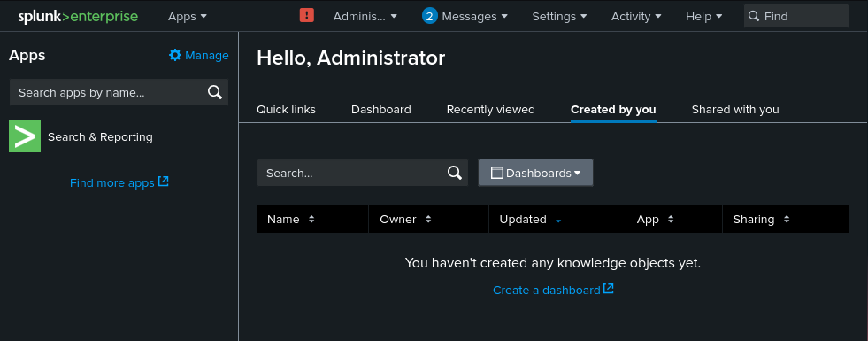Open the Apps dropdown menu
The image size is (868, 341).
pyautogui.click(x=188, y=17)
